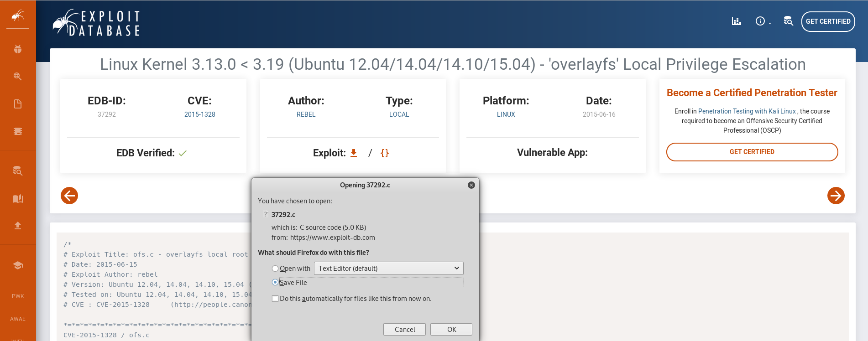Open platform LINUX link
868x341 pixels.
506,114
